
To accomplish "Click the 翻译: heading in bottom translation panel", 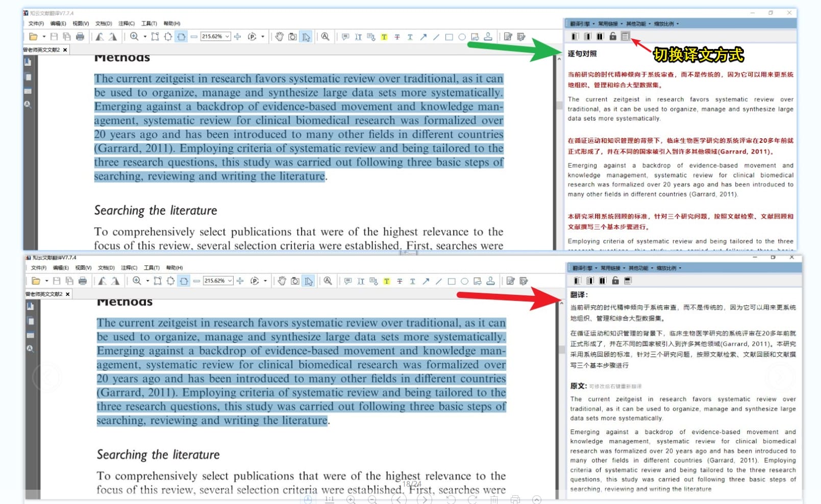I will pyautogui.click(x=579, y=295).
